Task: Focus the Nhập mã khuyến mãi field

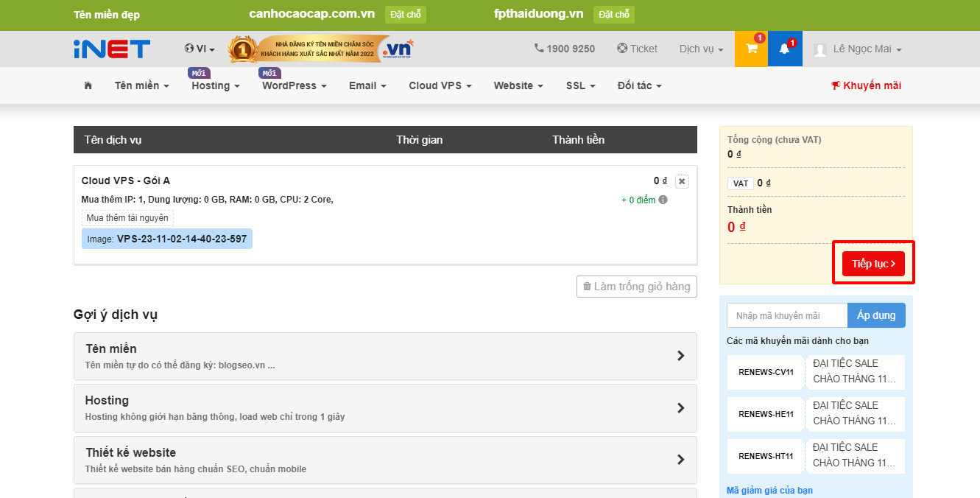Action: pos(787,315)
